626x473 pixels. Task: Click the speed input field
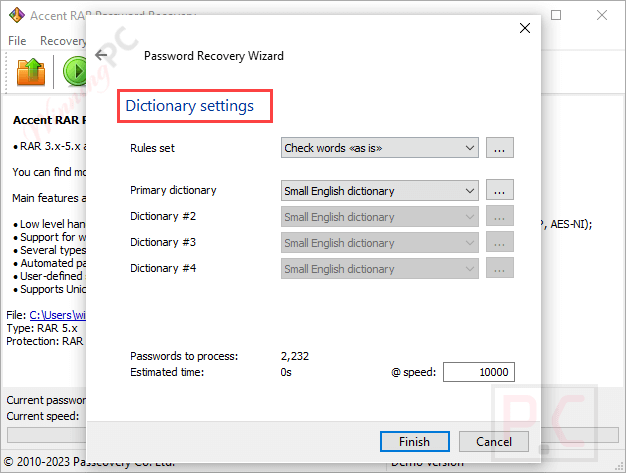(x=479, y=372)
